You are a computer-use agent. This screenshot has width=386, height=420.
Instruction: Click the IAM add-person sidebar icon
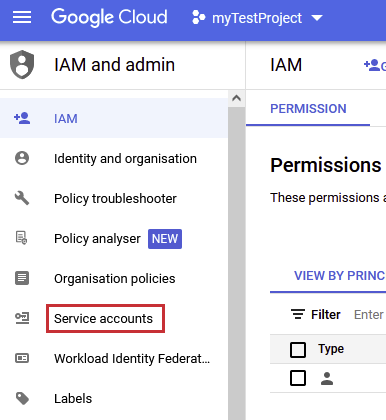pos(22,118)
